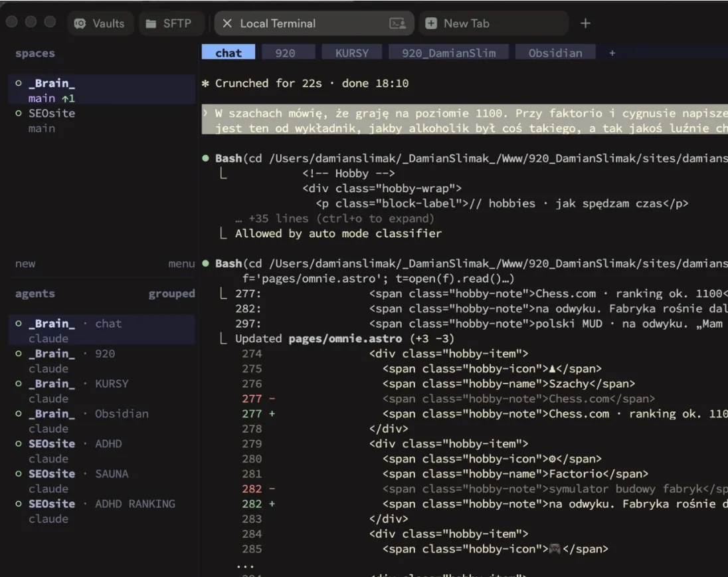Select the SEOsite · SAUNA agent
The width and height of the screenshot is (728, 577).
pyautogui.click(x=102, y=481)
